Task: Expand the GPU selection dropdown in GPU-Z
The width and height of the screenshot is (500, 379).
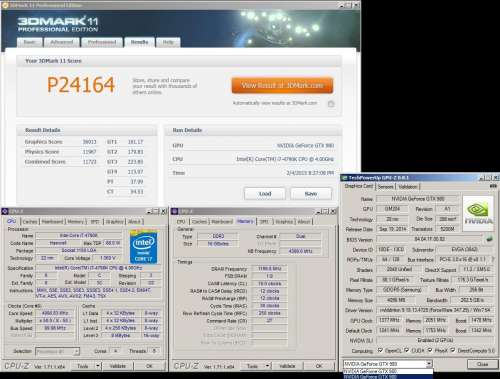Action: [x=429, y=364]
